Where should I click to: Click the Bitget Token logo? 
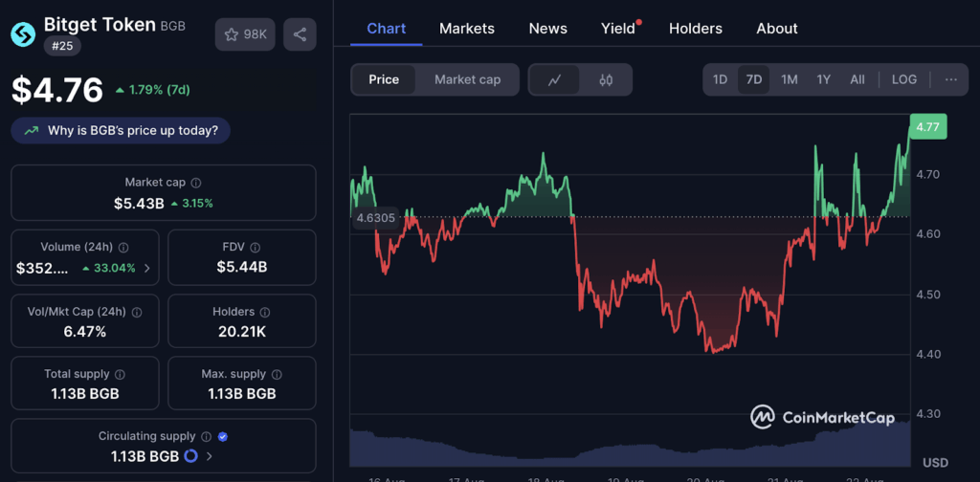coord(23,34)
